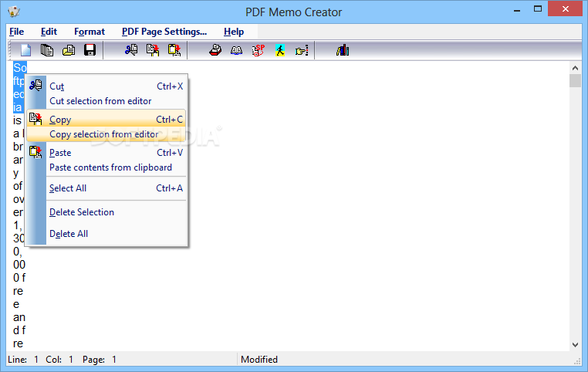Viewport: 588px width, 372px height.
Task: Click the 'Page: 1' status indicator
Action: (x=100, y=360)
